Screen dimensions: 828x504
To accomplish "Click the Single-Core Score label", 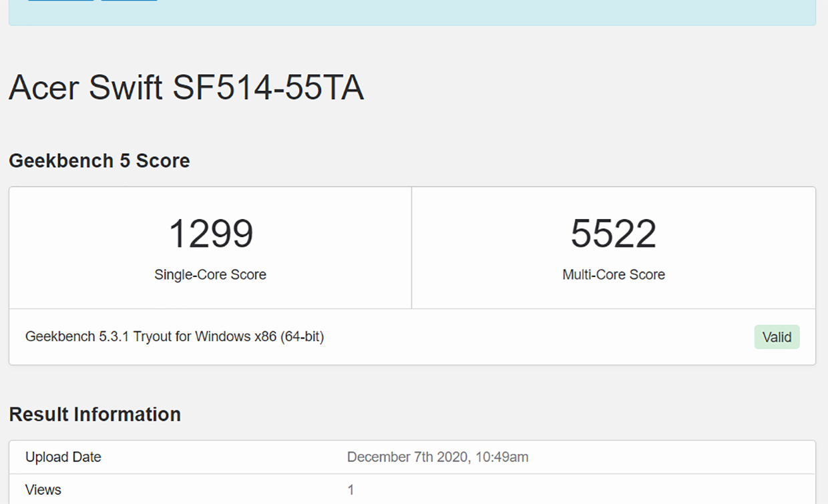I will coord(210,274).
